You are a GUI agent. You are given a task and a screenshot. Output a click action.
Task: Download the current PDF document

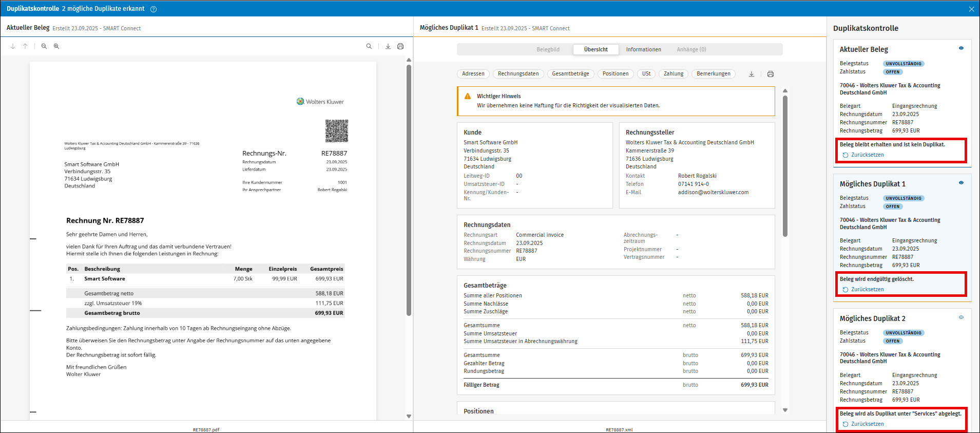pyautogui.click(x=388, y=46)
